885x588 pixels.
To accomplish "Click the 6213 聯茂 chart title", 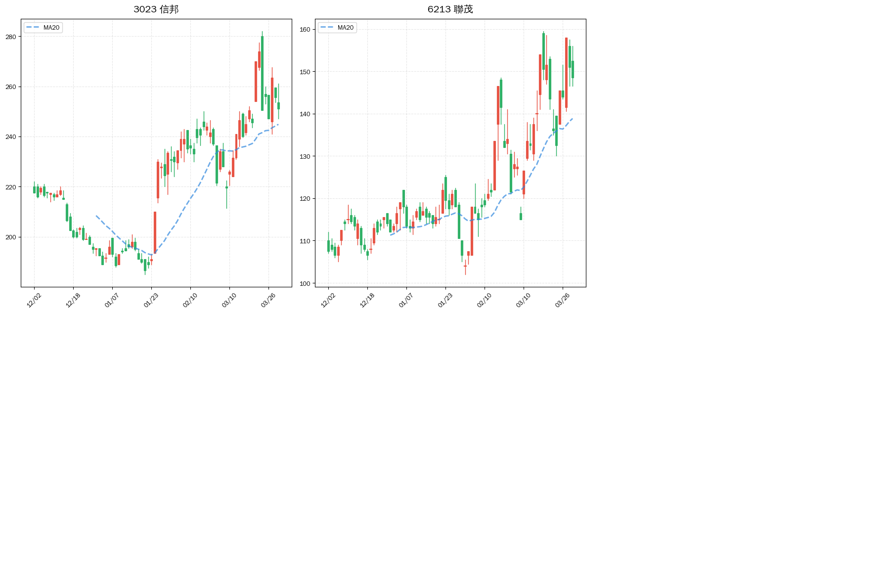I will pyautogui.click(x=450, y=9).
